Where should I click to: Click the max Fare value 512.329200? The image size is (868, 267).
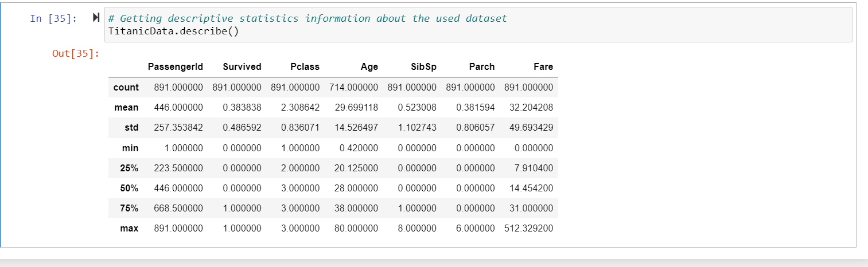pyautogui.click(x=529, y=228)
